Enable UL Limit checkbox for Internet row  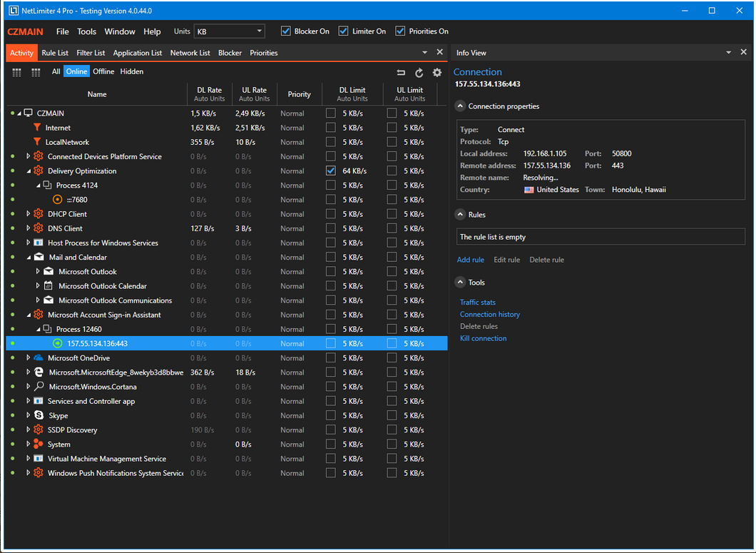[392, 128]
